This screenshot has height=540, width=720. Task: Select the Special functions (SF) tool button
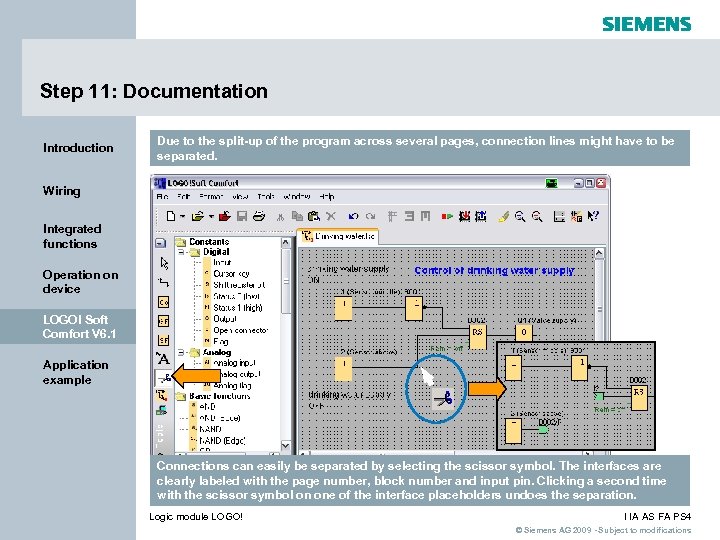[x=163, y=340]
